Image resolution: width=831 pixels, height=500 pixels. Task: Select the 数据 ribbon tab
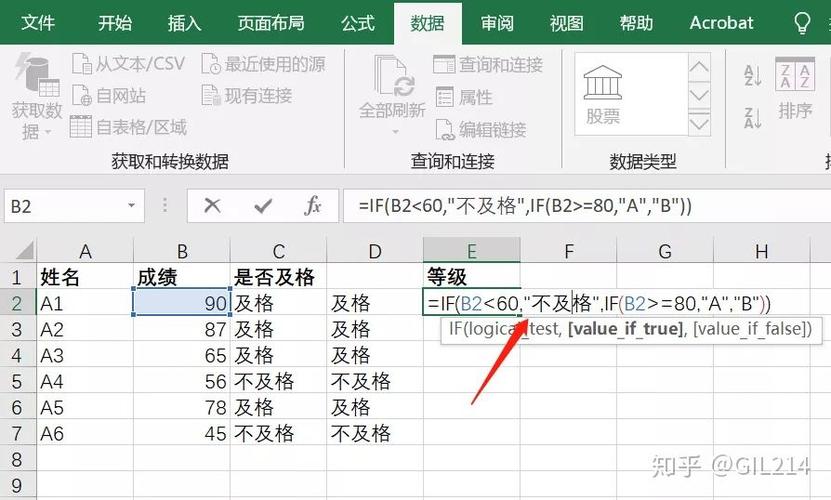(x=427, y=23)
